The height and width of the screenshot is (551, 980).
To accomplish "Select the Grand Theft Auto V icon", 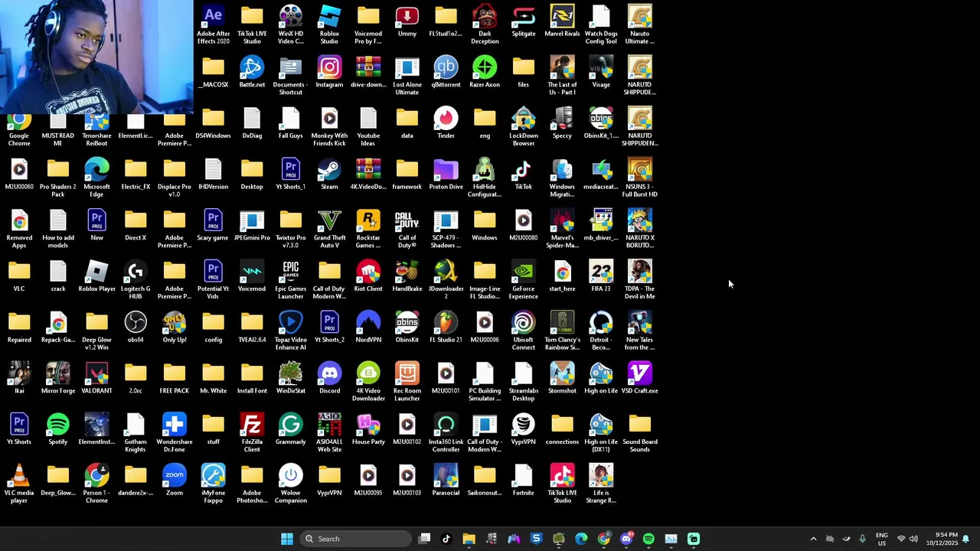I will coord(329,229).
